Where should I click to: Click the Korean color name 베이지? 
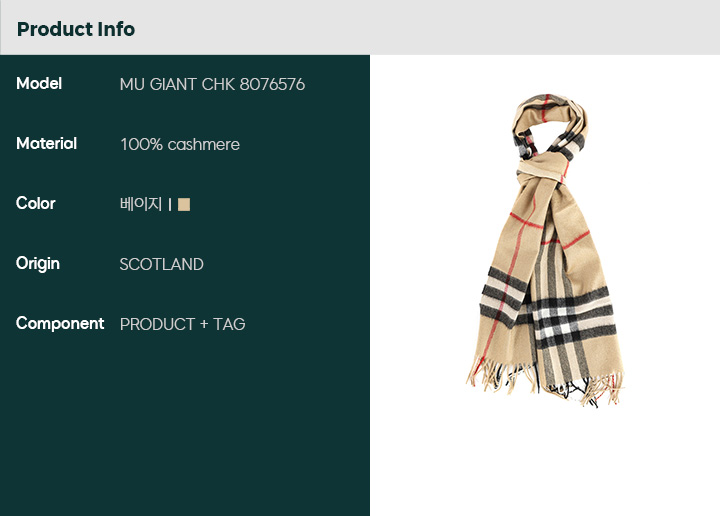coord(141,204)
